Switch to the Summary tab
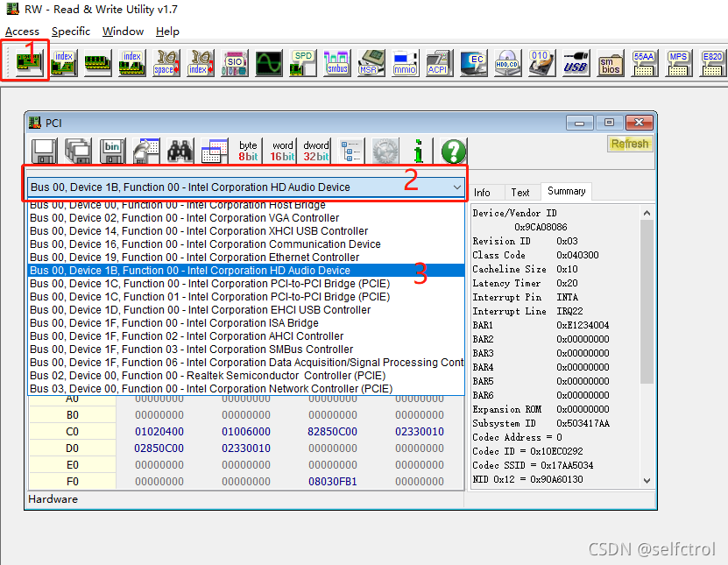The height and width of the screenshot is (565, 728). pyautogui.click(x=566, y=191)
